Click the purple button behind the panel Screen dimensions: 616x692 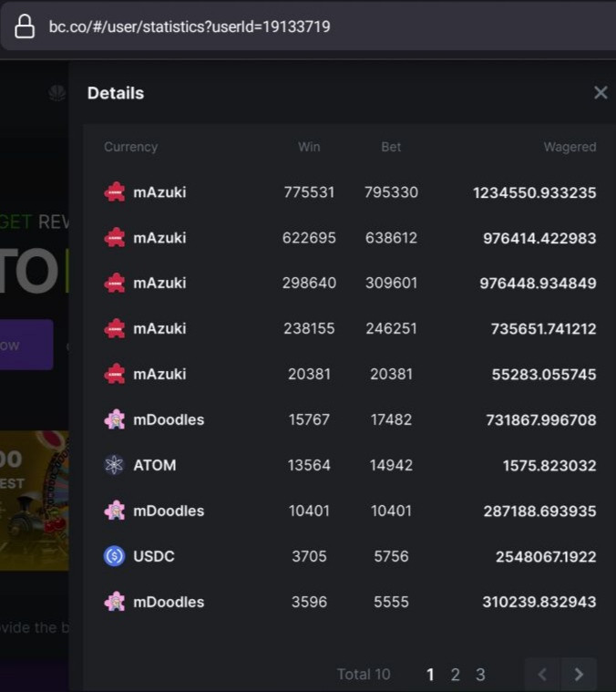click(x=26, y=345)
